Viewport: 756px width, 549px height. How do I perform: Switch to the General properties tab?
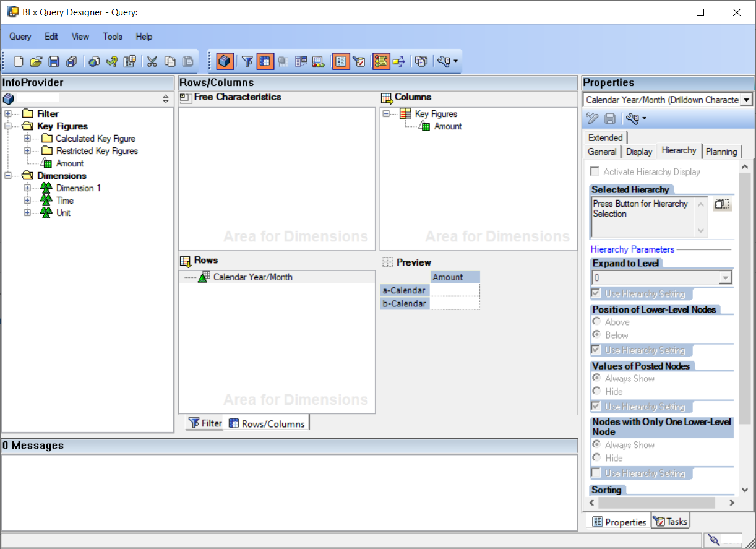[x=602, y=152]
